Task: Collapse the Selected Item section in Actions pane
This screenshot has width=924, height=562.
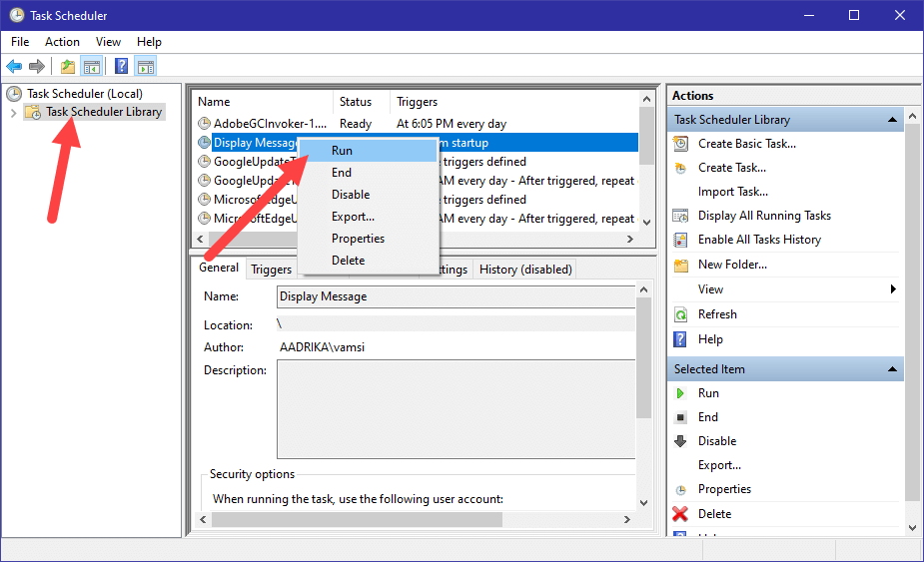Action: 894,369
